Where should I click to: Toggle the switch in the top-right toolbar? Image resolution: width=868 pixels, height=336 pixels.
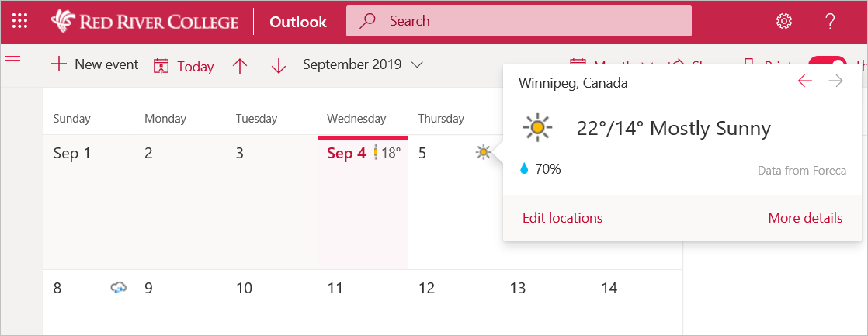point(826,65)
